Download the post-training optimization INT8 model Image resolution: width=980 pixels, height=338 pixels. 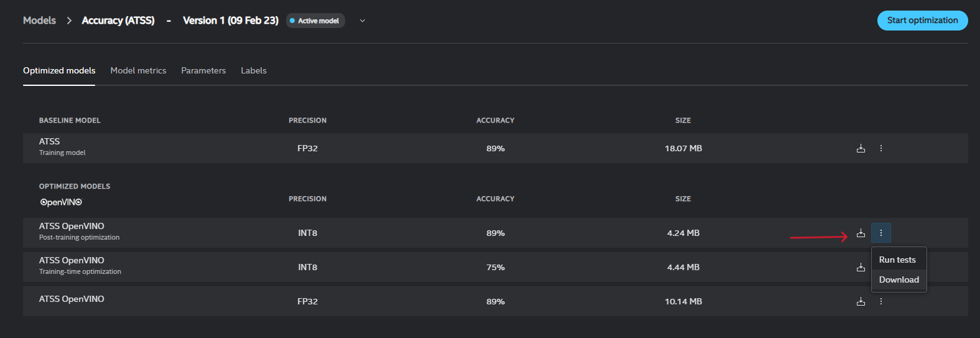point(861,233)
